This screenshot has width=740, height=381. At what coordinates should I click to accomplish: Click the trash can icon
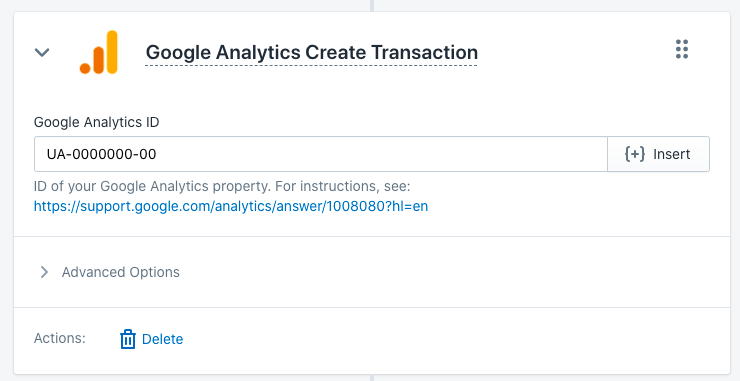click(127, 339)
